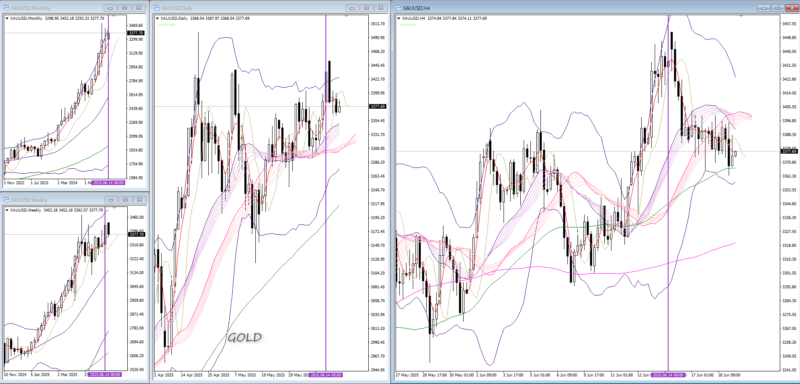Click price 3485.00 on Weekly price axis
This screenshot has height=384, width=800.
tap(136, 217)
